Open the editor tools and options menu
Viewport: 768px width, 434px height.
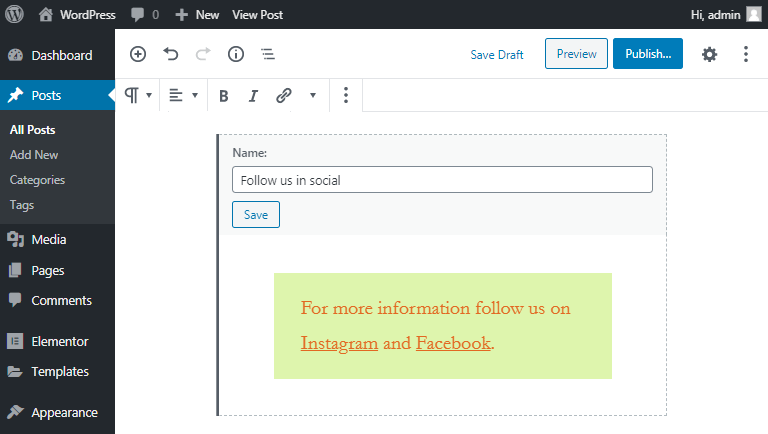point(745,54)
